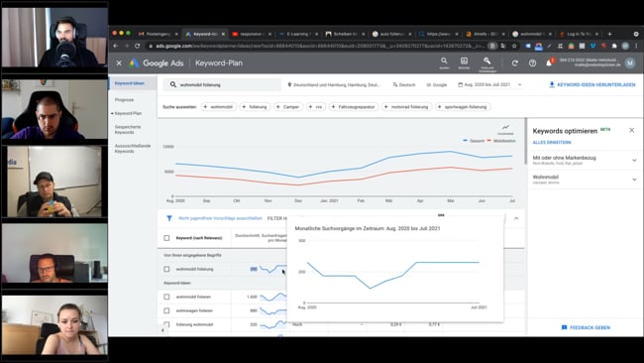Open the date range dropdown arrow
The image size is (644, 363).
click(x=519, y=84)
